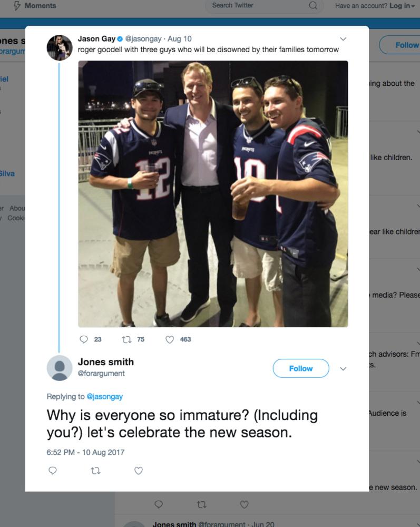420x527 pixels.
Task: Follow Jones smith @forargument
Action: 300,368
